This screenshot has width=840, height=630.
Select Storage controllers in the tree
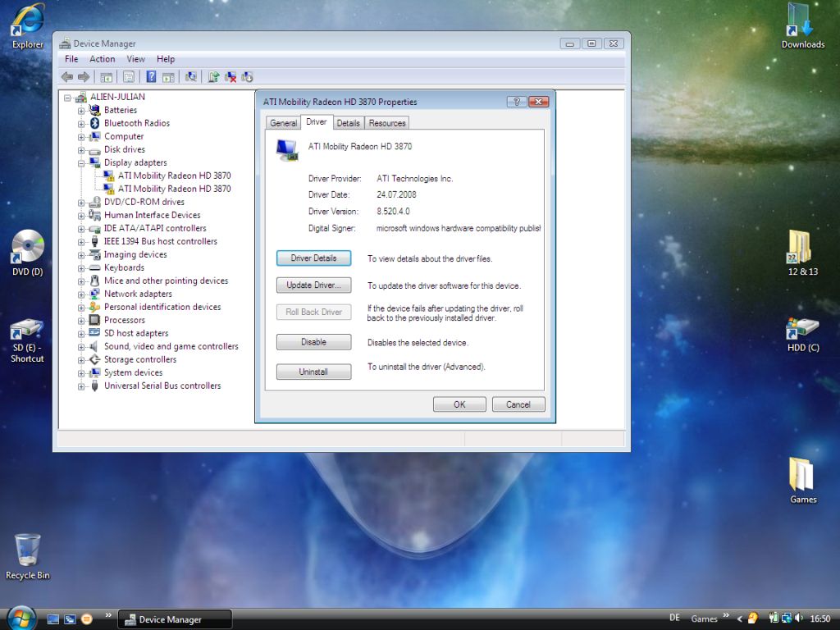point(140,360)
